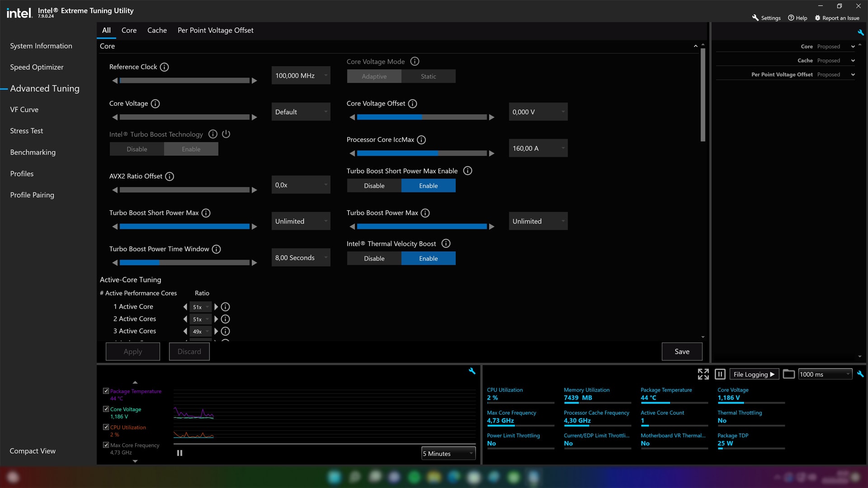Open Core Voltage Offset 0,000 V dropdown
Screen dimensions: 868x488
click(538, 112)
